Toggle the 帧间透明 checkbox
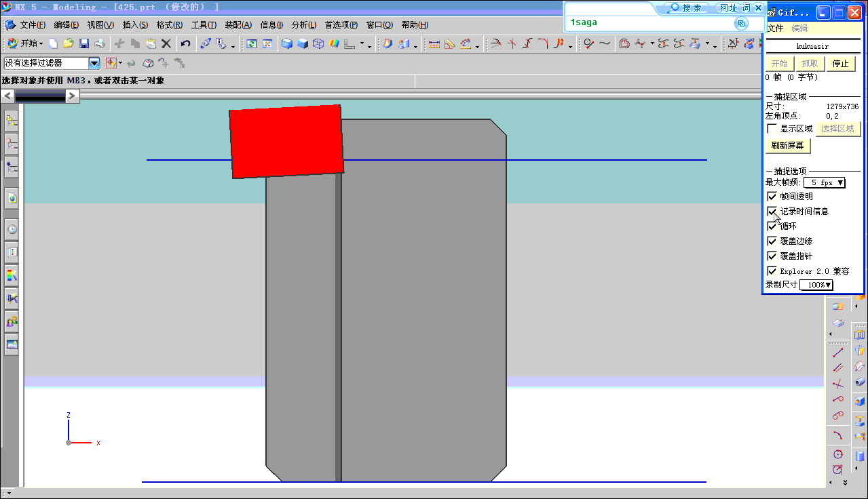The height and width of the screenshot is (499, 868). [772, 196]
